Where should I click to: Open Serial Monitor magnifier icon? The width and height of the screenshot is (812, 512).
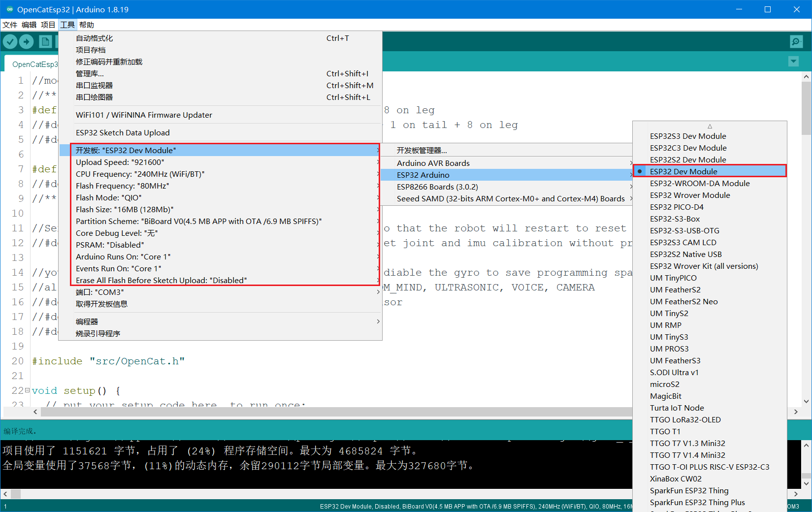pos(796,42)
